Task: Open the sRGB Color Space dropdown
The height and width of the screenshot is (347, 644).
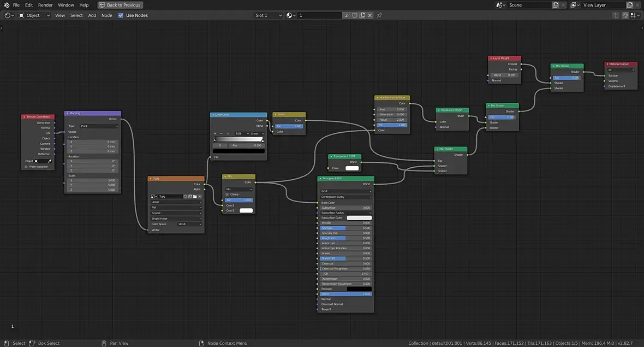Action: (189, 224)
